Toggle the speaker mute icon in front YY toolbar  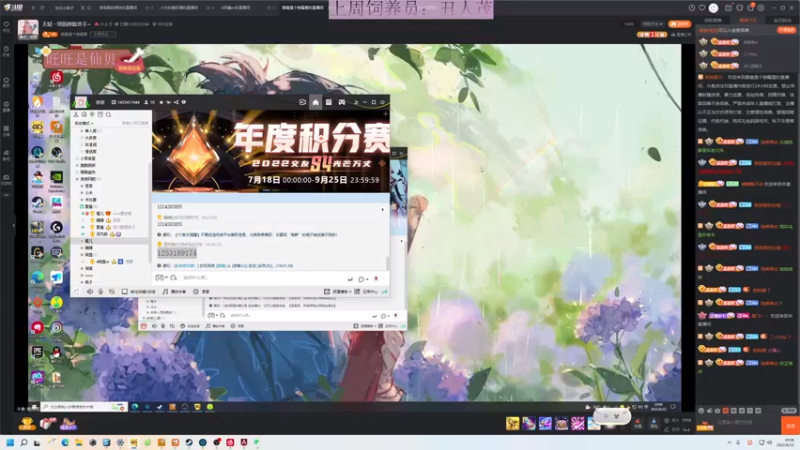[x=90, y=291]
